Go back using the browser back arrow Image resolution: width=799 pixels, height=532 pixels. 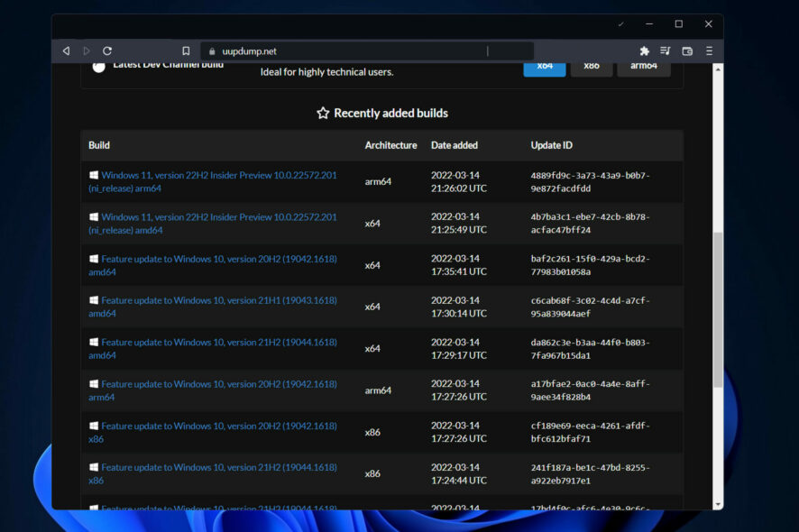(66, 51)
